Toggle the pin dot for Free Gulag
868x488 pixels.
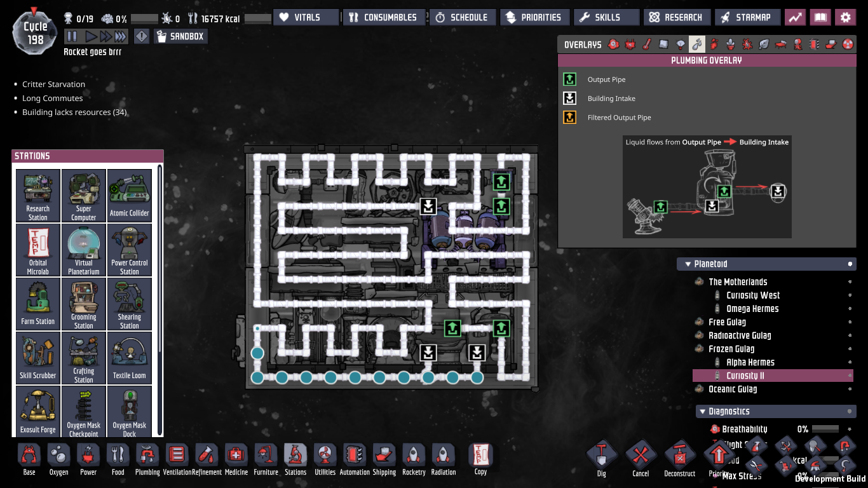(x=850, y=322)
